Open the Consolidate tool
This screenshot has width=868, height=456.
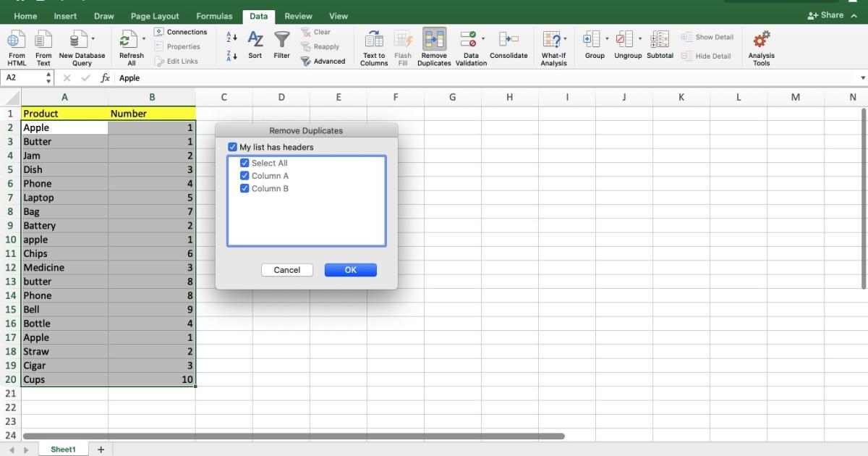[509, 45]
